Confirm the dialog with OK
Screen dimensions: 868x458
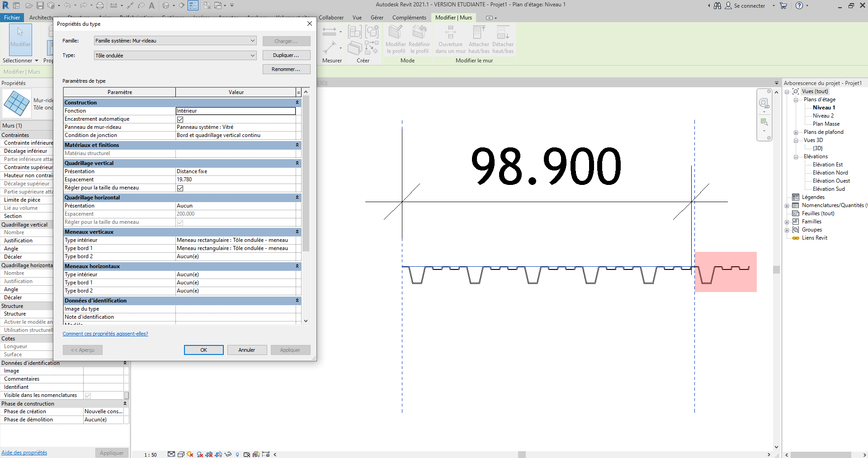click(x=203, y=350)
